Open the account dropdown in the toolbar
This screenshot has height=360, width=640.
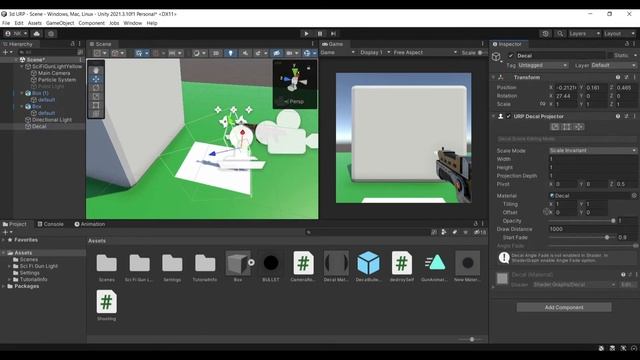click(16, 34)
